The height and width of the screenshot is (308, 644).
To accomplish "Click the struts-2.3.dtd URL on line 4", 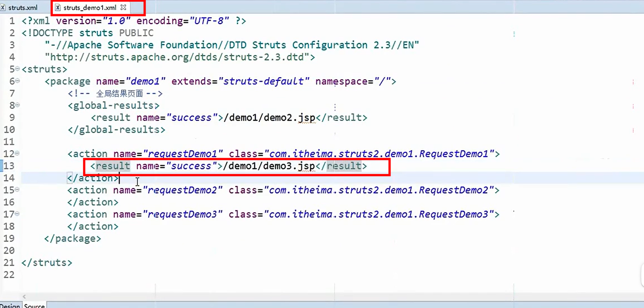I will 179,57.
